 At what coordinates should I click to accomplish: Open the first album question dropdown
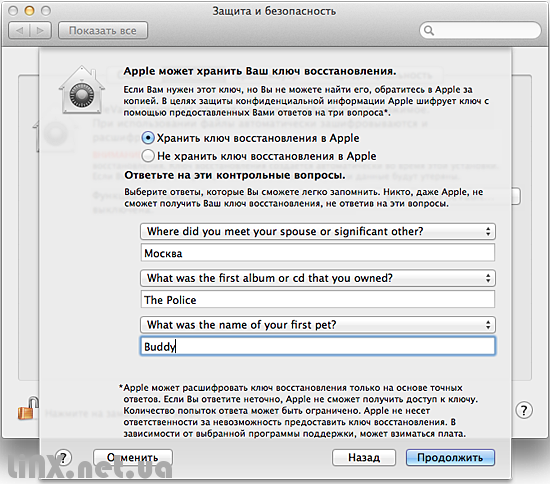317,278
